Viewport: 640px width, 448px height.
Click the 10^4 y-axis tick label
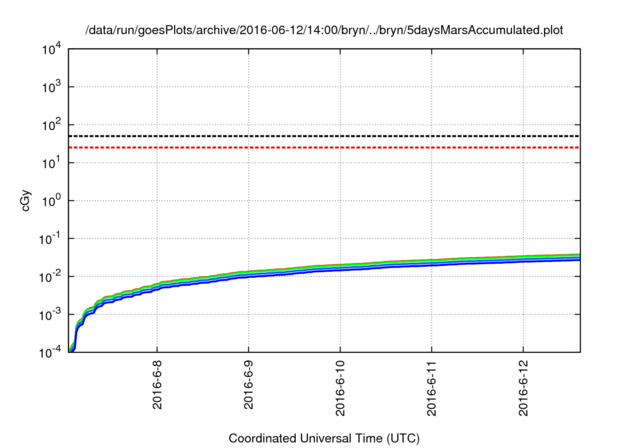coord(52,49)
